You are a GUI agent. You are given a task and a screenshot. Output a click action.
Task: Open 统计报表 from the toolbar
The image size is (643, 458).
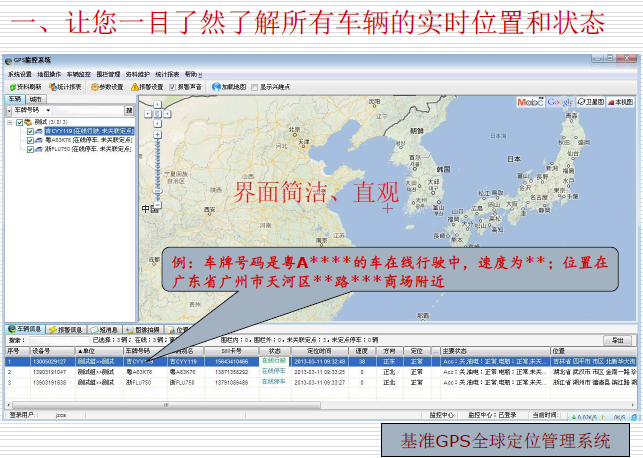click(x=67, y=87)
